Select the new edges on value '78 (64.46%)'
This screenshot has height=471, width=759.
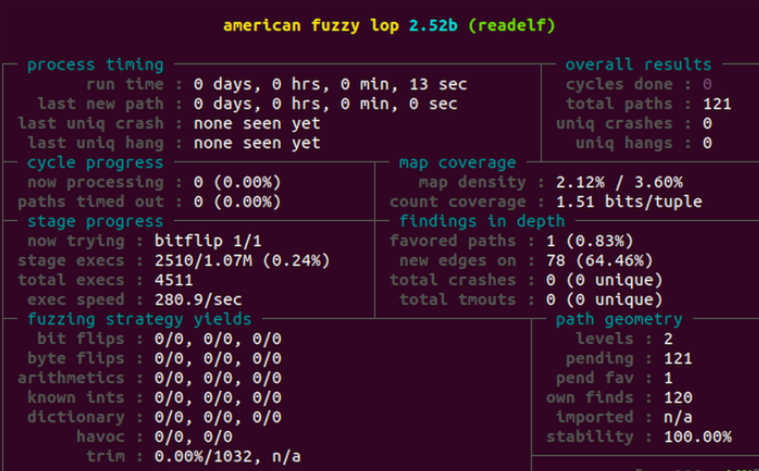(599, 260)
